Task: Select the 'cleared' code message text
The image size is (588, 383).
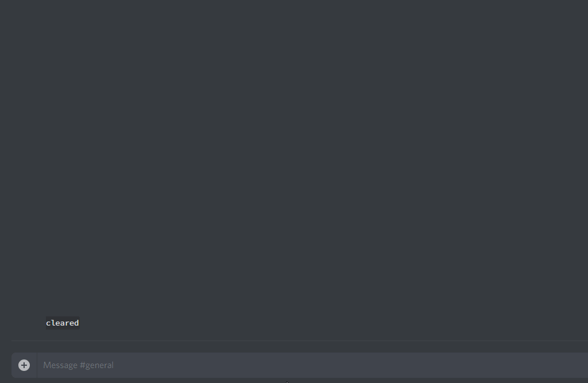Action: click(63, 323)
